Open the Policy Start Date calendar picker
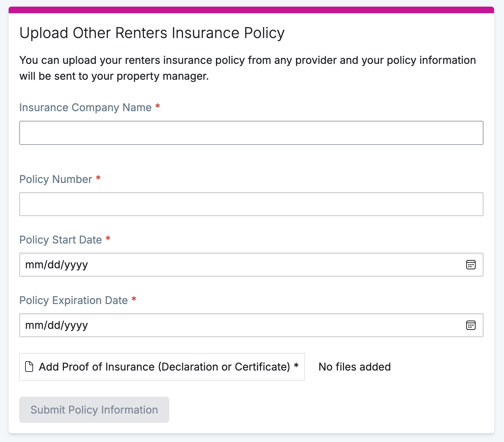This screenshot has width=504, height=442. (x=471, y=265)
